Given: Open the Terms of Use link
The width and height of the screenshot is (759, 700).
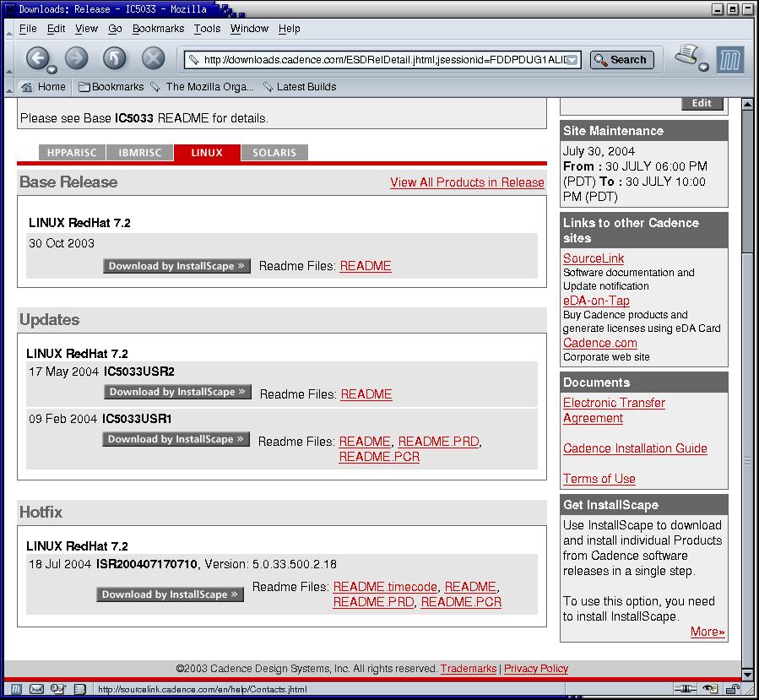Looking at the screenshot, I should (599, 479).
